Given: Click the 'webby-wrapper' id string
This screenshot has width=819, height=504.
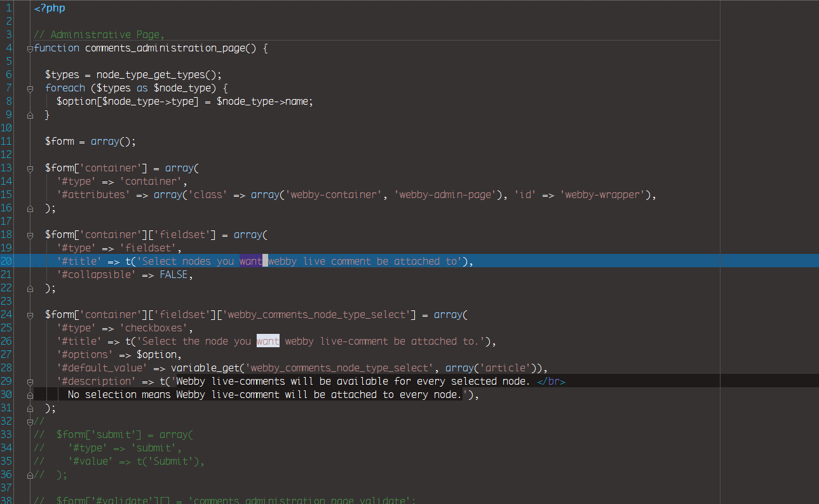Looking at the screenshot, I should pos(602,195).
